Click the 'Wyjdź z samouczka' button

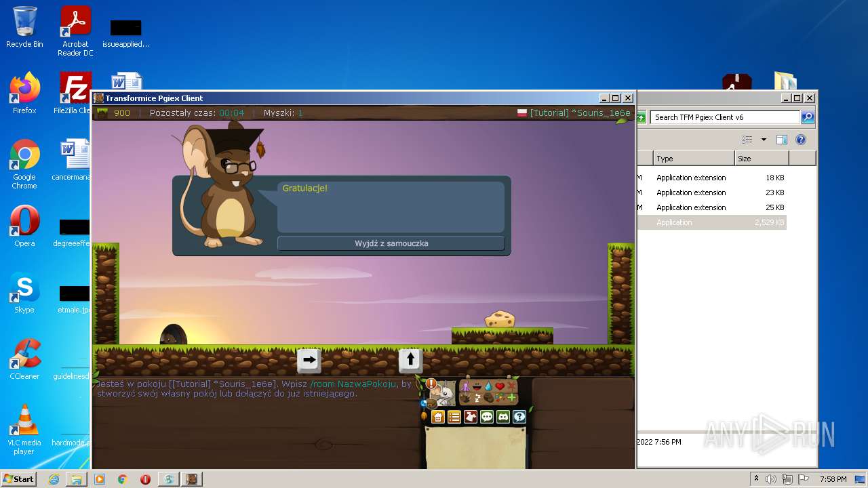click(x=391, y=243)
